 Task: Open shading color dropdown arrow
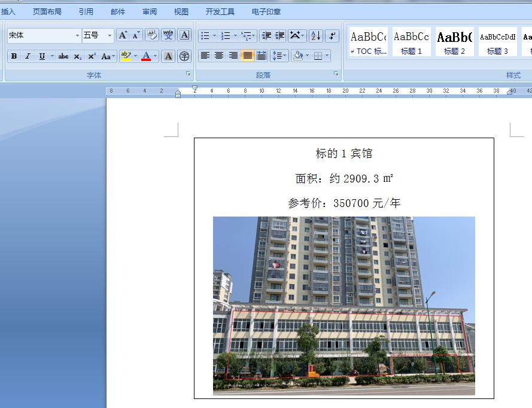308,56
